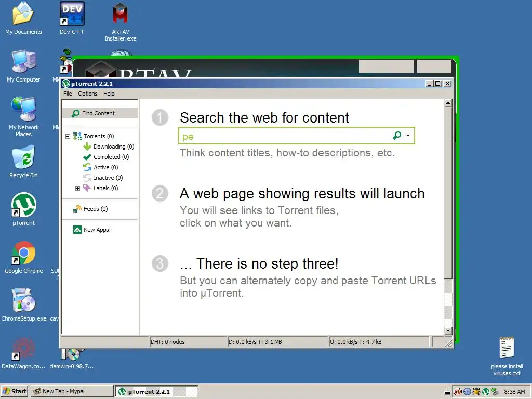
Task: Open the Help menu
Action: click(109, 94)
